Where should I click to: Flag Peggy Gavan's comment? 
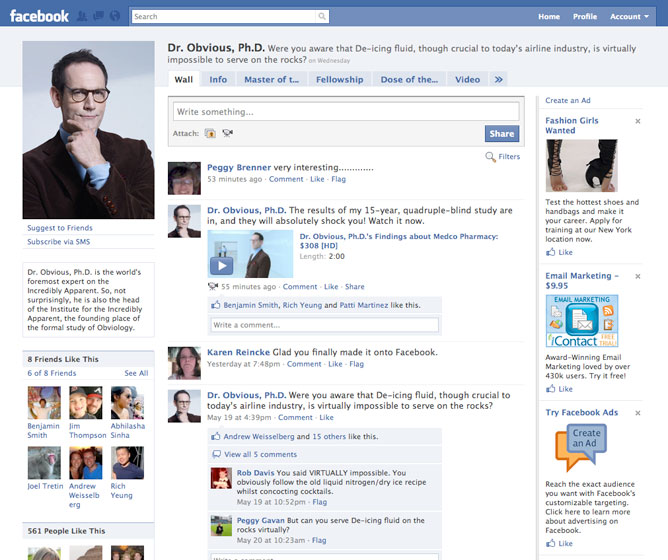(x=319, y=540)
